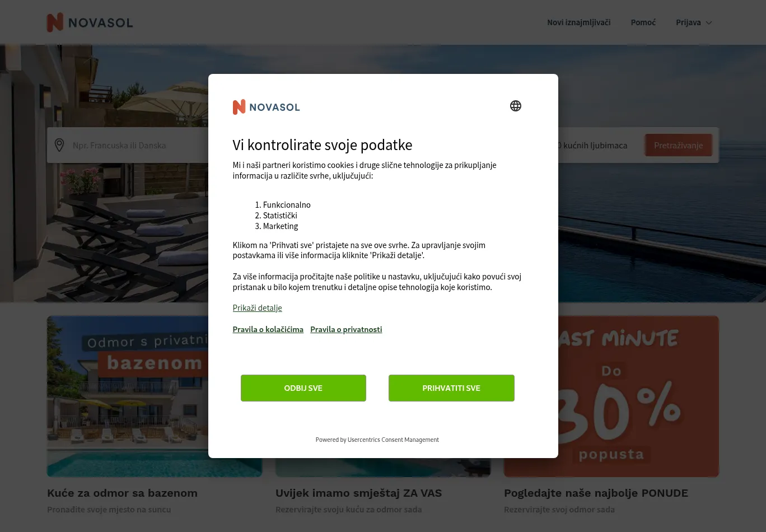This screenshot has height=532, width=766.
Task: Open the Prikaži detalje link
Action: click(257, 308)
